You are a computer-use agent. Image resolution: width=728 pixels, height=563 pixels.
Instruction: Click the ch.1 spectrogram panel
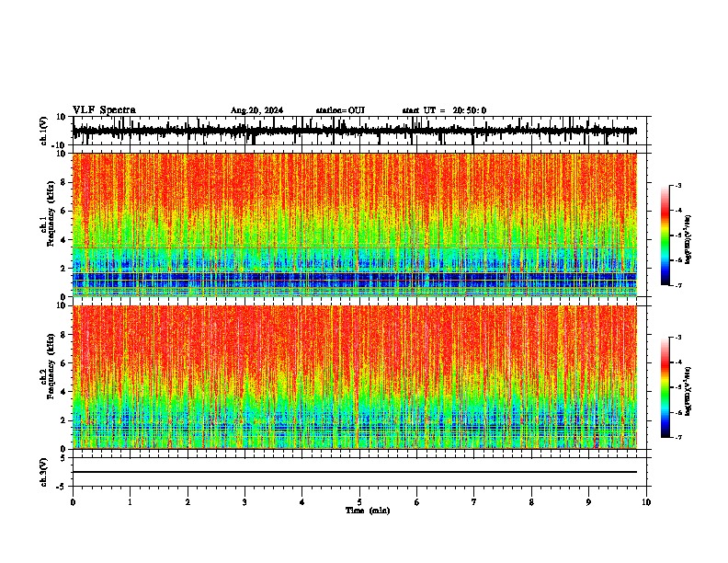(355, 224)
